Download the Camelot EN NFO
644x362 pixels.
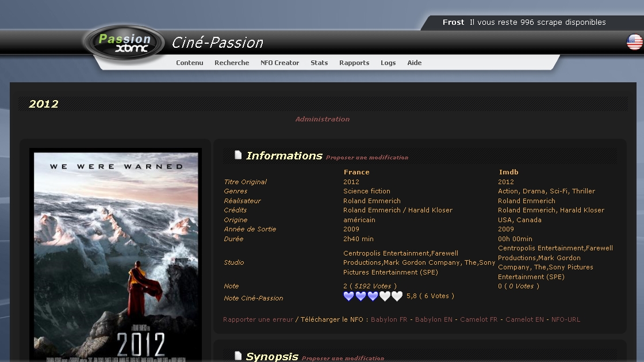tap(524, 319)
